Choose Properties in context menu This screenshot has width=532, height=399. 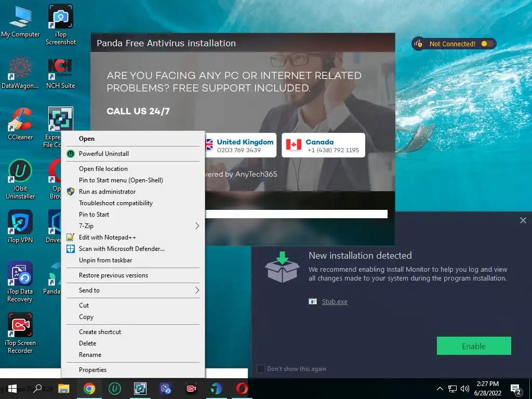click(132, 370)
